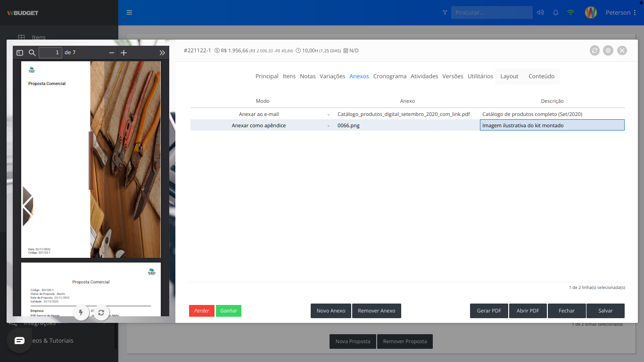Click the Abrir PDF button
Screen dimensions: 644x362
[528, 311]
